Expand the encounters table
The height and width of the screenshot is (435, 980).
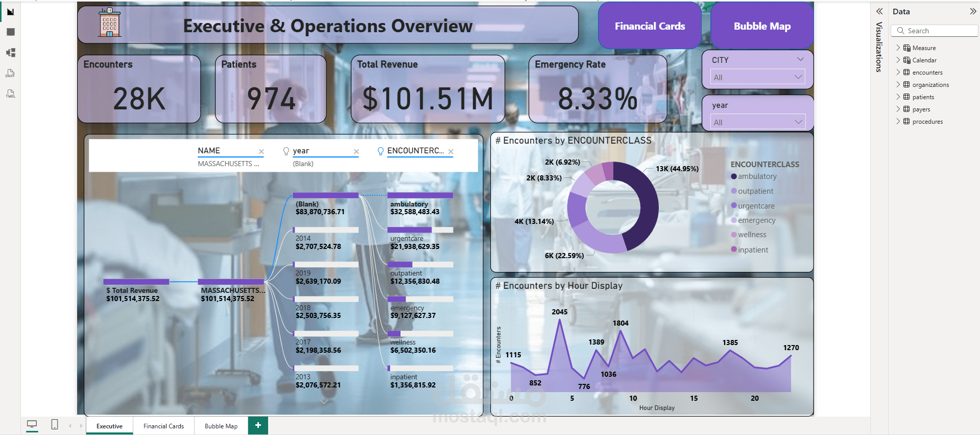tap(898, 73)
